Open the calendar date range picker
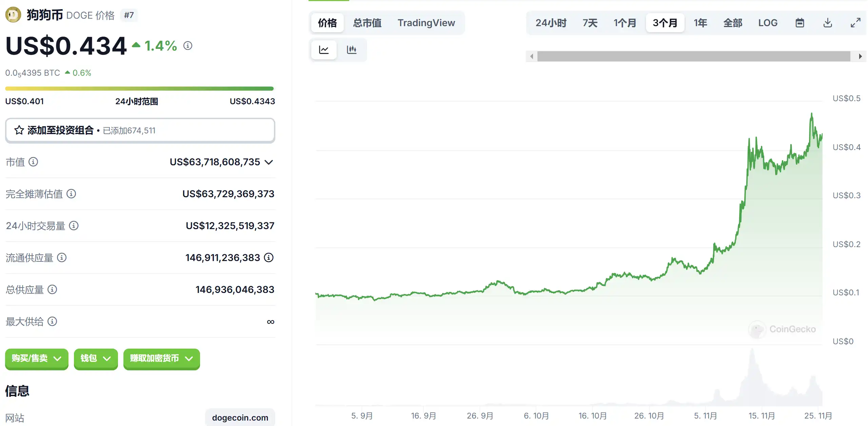Image resolution: width=868 pixels, height=426 pixels. (x=800, y=23)
